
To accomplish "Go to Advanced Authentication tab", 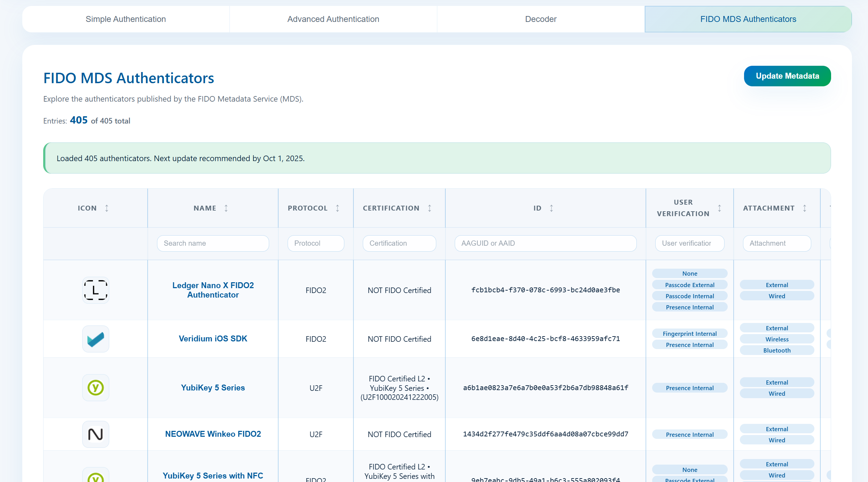I will pos(333,19).
